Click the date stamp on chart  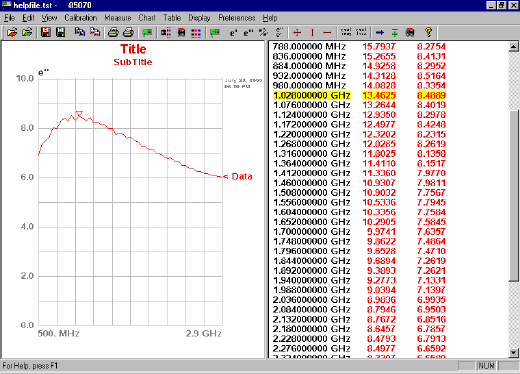click(243, 83)
